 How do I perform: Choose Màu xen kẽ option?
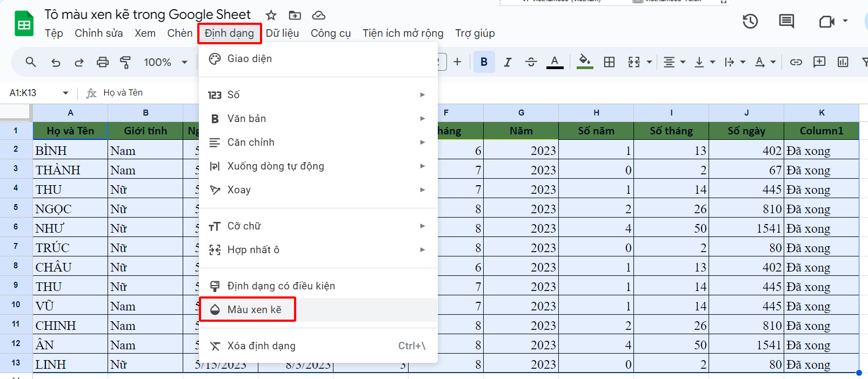pos(318,310)
